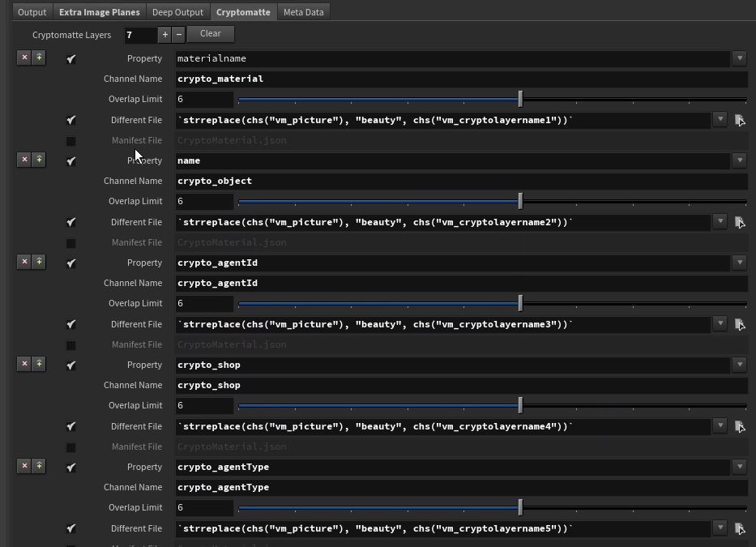
Task: Toggle Different File for vm_cryptolayername1
Action: pyautogui.click(x=70, y=120)
